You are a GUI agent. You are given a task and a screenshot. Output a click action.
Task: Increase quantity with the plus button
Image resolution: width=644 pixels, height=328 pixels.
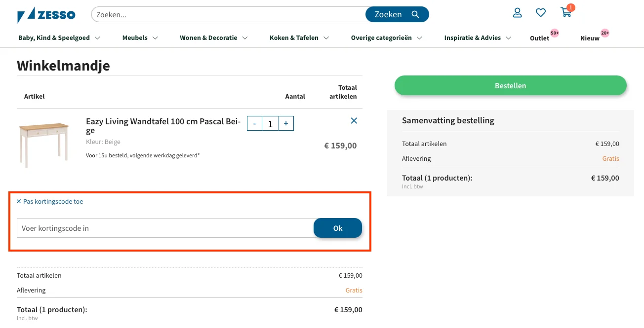[x=286, y=123]
